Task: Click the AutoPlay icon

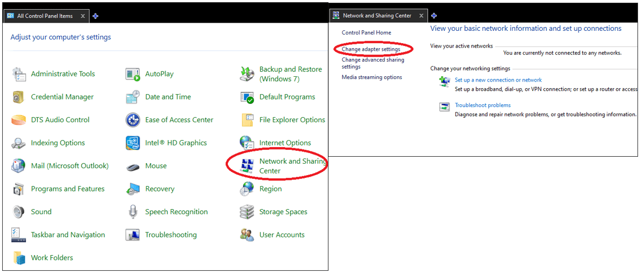Action: coord(133,74)
